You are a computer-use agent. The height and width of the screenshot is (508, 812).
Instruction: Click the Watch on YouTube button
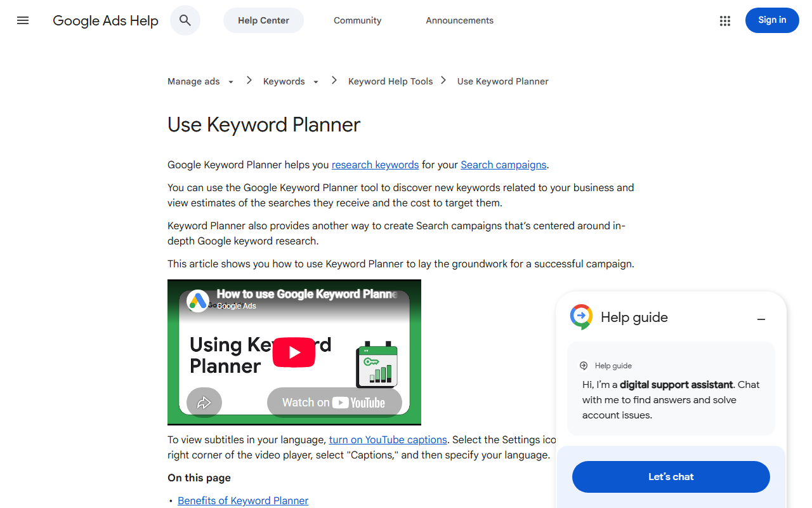pyautogui.click(x=334, y=403)
